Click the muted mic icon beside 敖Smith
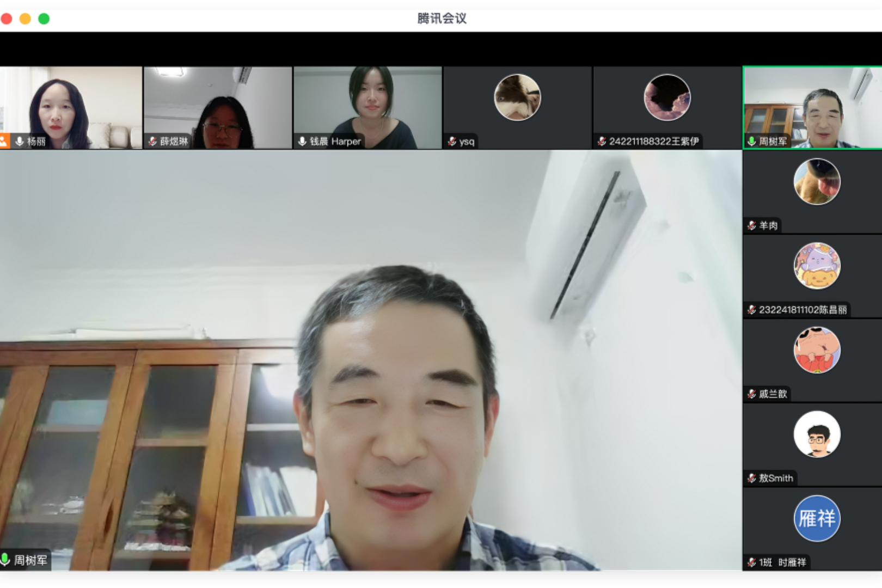Screen dimensions: 882x588 coord(751,478)
